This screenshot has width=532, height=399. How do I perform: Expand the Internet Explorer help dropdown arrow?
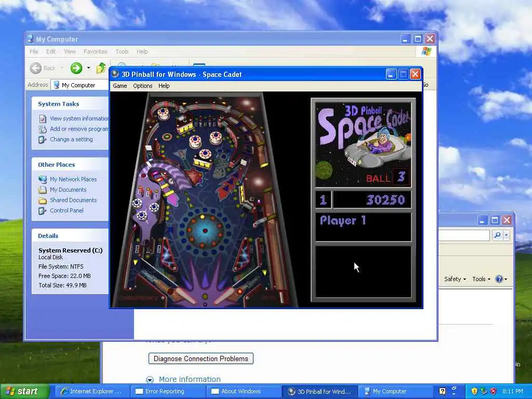(x=506, y=280)
